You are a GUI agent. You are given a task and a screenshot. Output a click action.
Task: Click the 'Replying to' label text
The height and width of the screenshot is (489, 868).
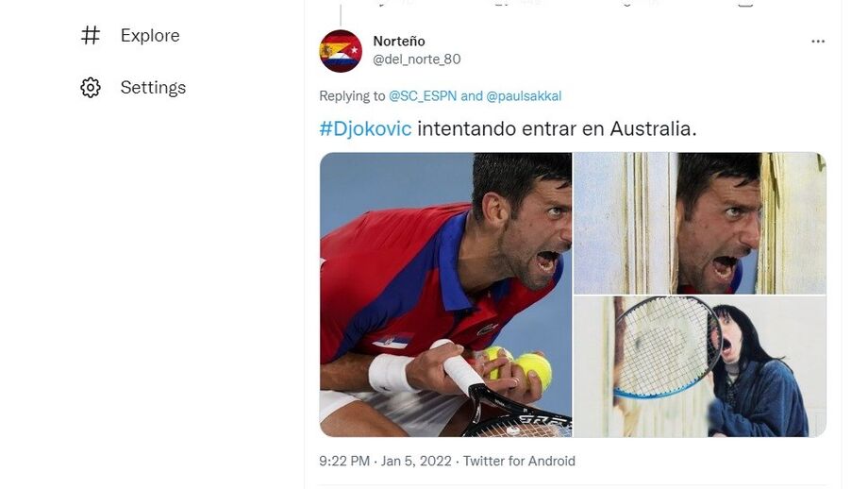click(x=352, y=95)
